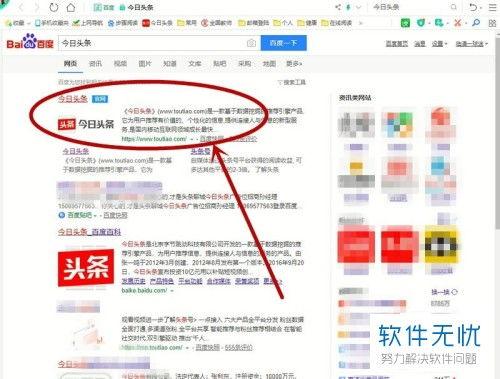This screenshot has width=500, height=379.
Task: Open the 产品特色 sub-link
Action: 162,281
